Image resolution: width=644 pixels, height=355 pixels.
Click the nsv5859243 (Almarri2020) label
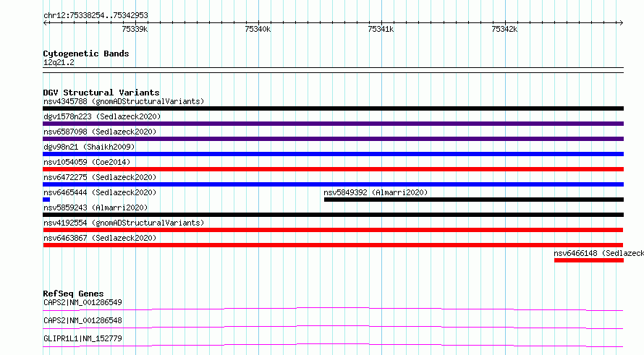[96, 208]
